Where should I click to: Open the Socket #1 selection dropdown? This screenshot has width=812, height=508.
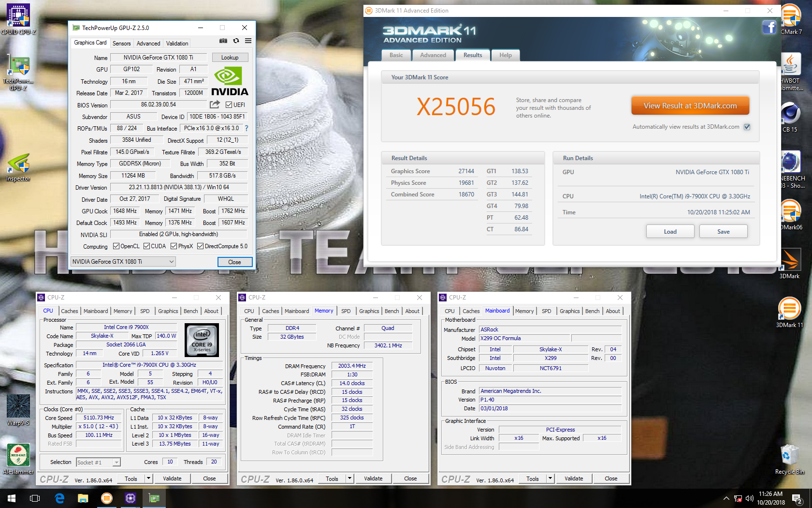(x=98, y=463)
